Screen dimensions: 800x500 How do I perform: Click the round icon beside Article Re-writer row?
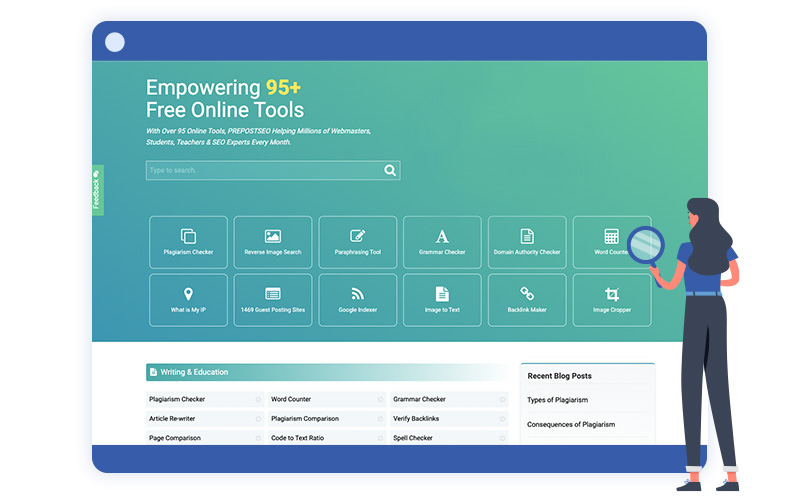[258, 419]
